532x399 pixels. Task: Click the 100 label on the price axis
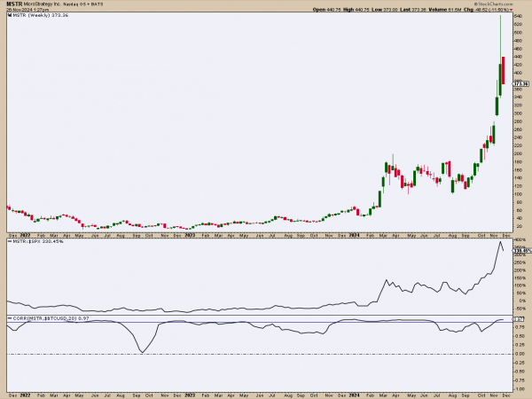click(x=519, y=194)
